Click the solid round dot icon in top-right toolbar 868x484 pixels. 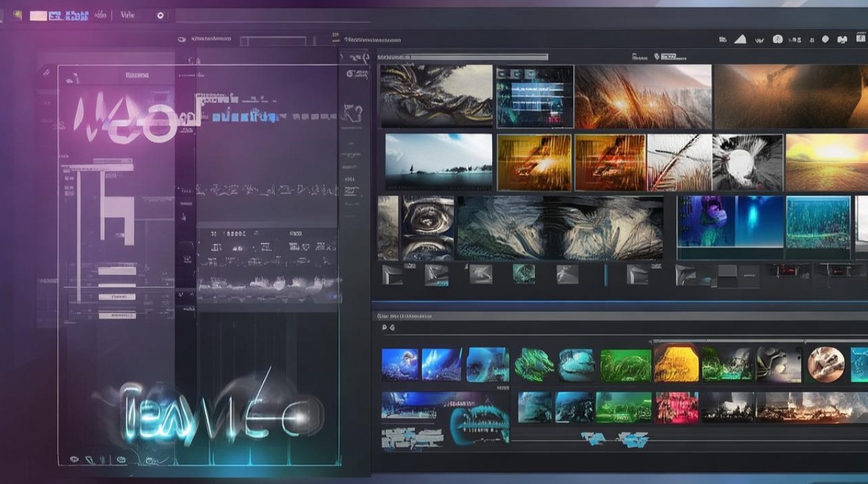[x=825, y=39]
